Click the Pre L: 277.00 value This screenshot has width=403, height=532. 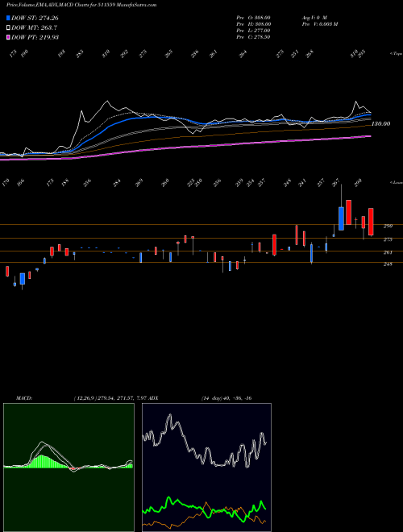click(253, 31)
